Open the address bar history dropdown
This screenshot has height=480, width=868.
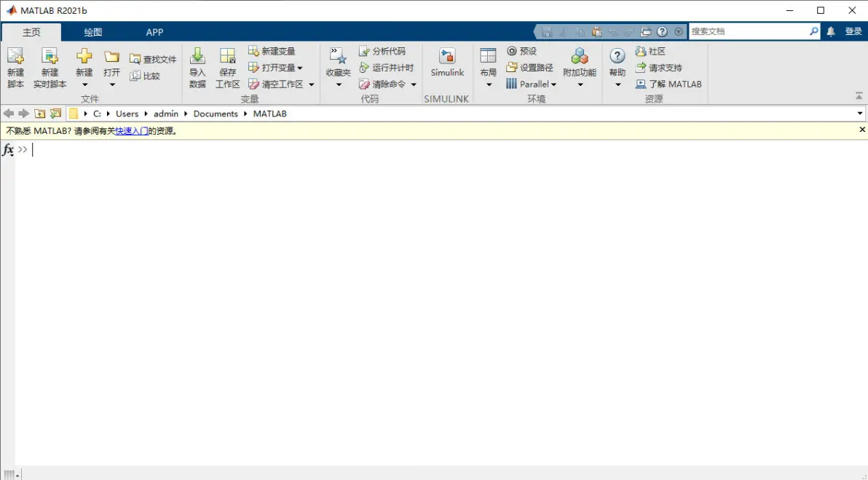[860, 114]
